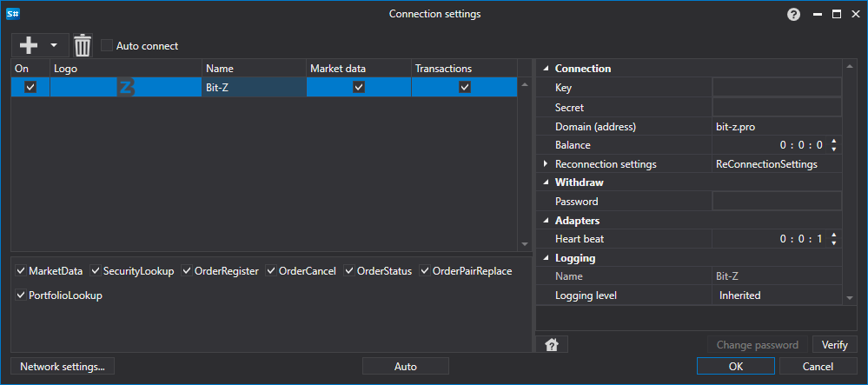The image size is (868, 385).
Task: Click the Market data column header
Action: point(359,69)
